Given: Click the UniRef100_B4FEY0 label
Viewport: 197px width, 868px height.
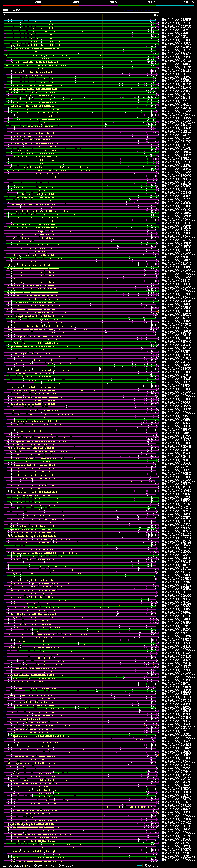Looking at the screenshot, I should tap(177, 501).
